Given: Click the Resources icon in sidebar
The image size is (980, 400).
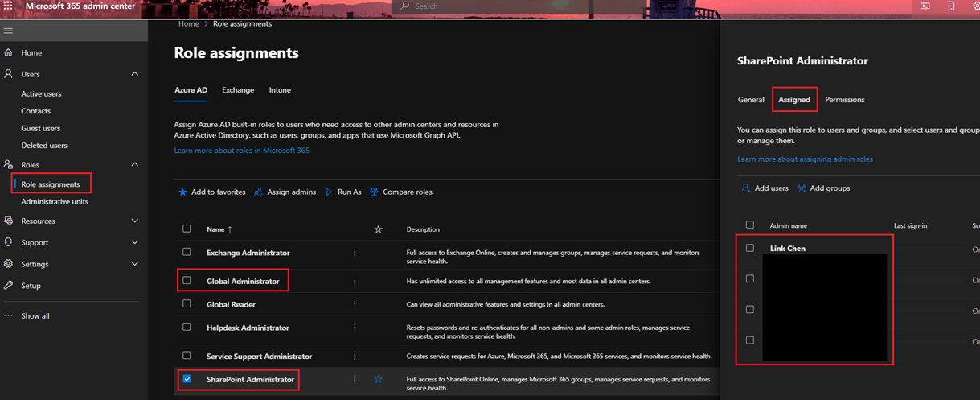Looking at the screenshot, I should pos(8,221).
